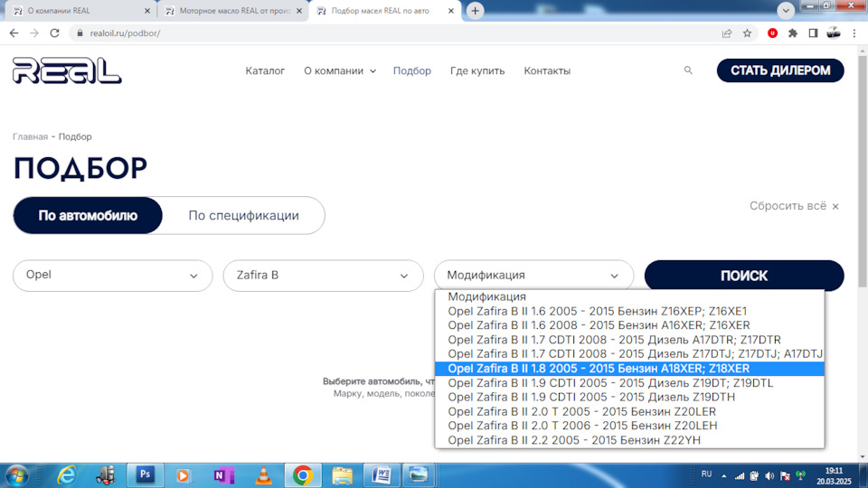
Task: Click the network signal tray icon
Action: point(740,476)
